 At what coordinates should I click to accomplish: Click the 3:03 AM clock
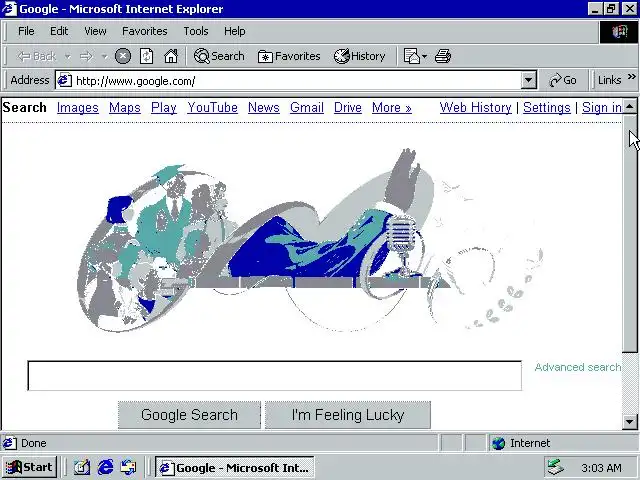[x=601, y=467]
